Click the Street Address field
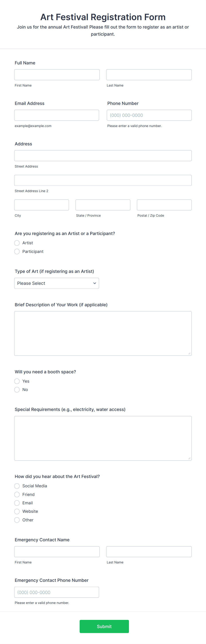 (103, 156)
